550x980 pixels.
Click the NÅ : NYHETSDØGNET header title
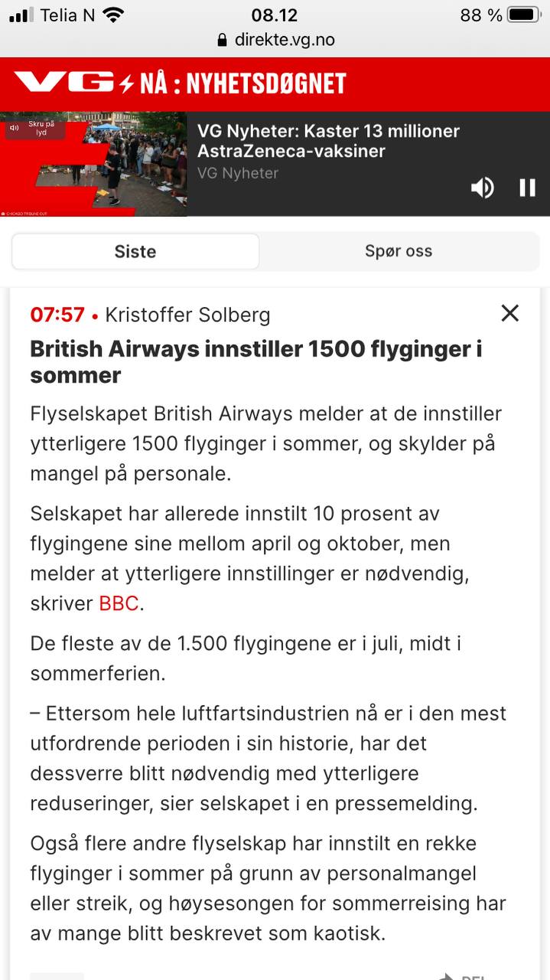243,83
